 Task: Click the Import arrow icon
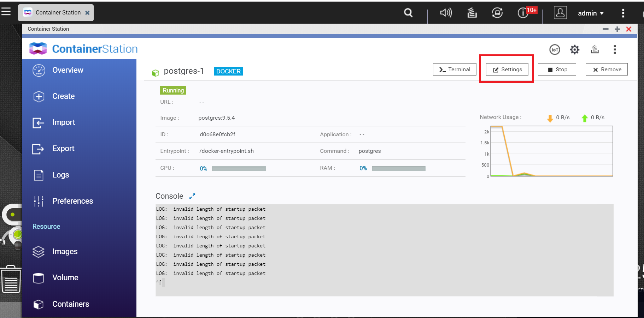pos(38,123)
